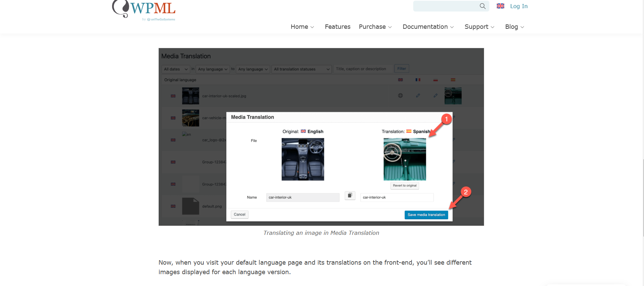The height and width of the screenshot is (286, 644).
Task: Click the French pencil icon for car-interior-uk-scaled.jpg
Action: click(418, 96)
